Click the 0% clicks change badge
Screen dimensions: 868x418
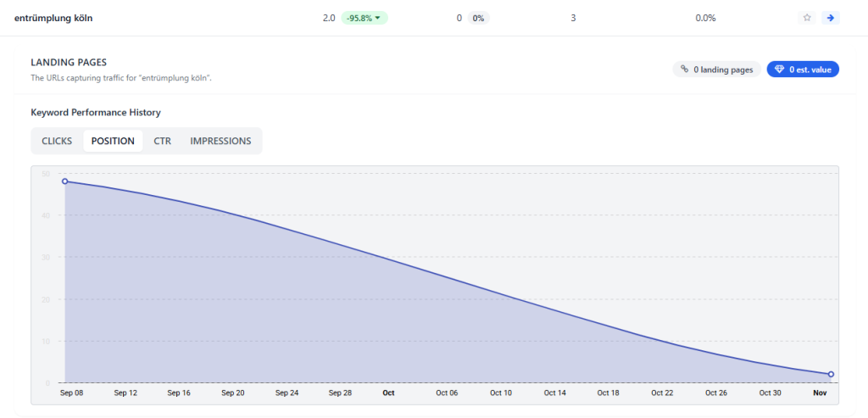[x=478, y=18]
